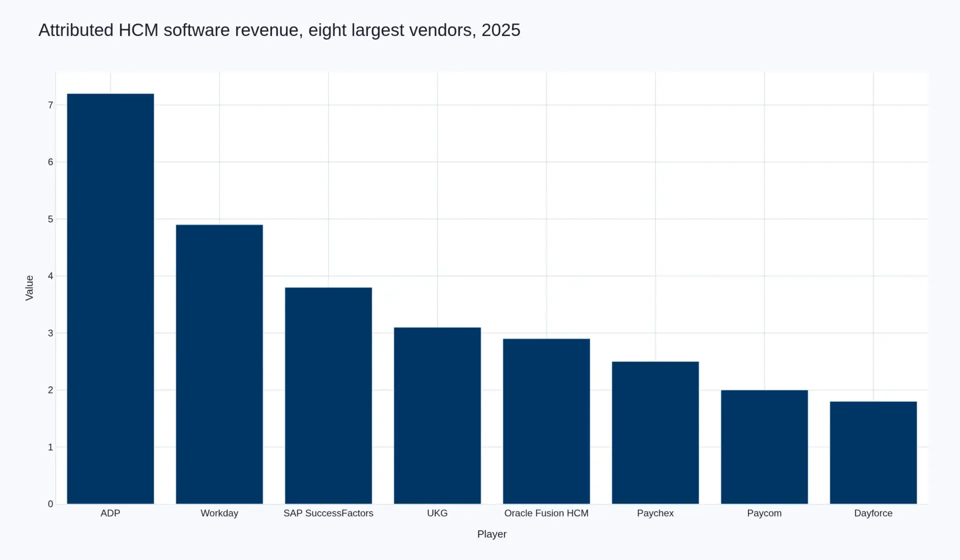
Task: Click the Oracle Fusion HCM bar
Action: coord(546,421)
